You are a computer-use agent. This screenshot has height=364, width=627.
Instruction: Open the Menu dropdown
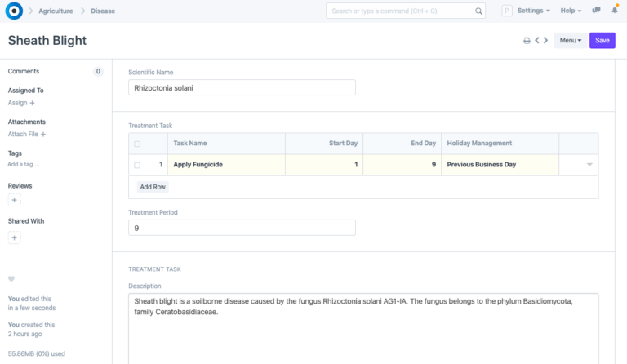[x=570, y=41]
